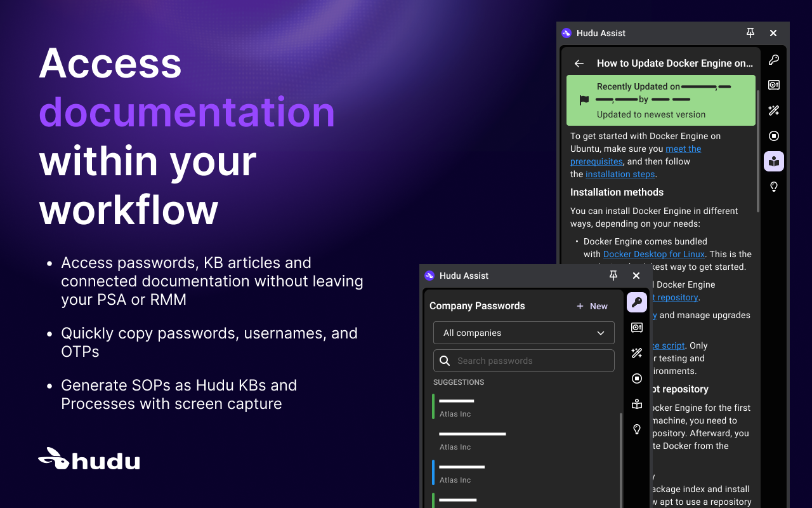Select magic wand icon in Docker article window
Viewport: 812px width, 508px height.
point(774,110)
